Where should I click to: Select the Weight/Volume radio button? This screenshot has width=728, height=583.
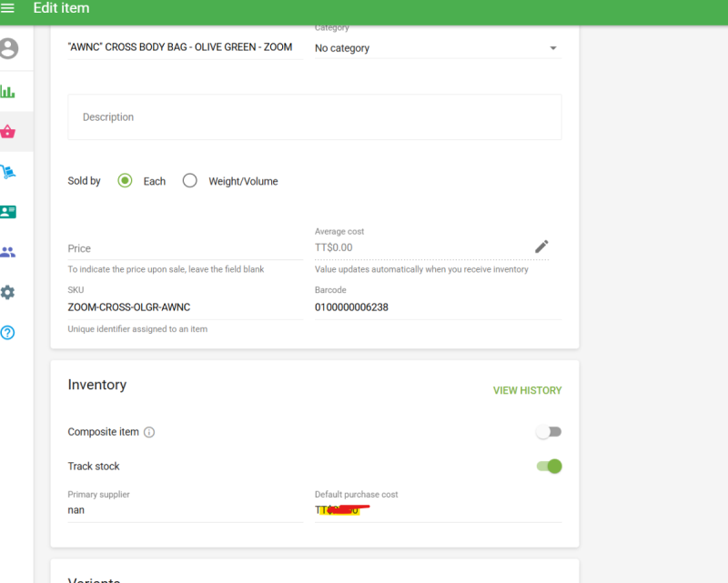click(189, 181)
